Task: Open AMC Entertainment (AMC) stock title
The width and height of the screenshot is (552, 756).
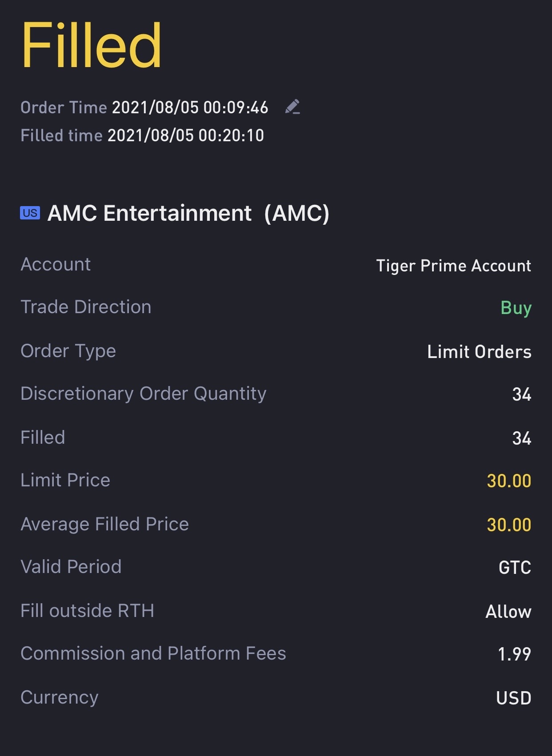Action: (x=188, y=213)
